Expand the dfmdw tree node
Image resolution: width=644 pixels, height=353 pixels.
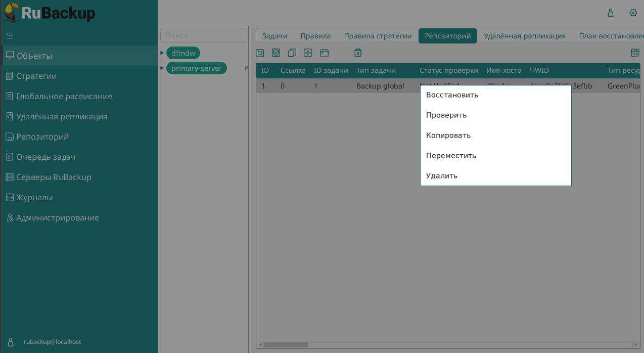click(162, 53)
